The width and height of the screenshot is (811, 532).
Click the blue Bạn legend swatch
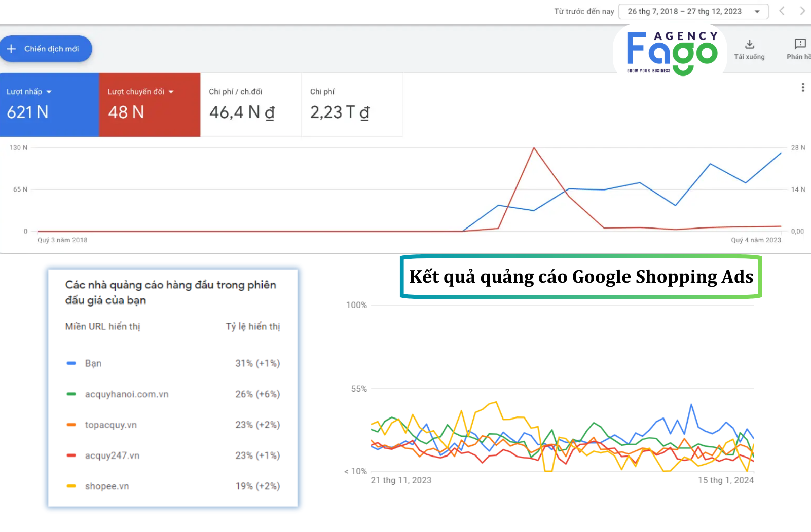[71, 363]
